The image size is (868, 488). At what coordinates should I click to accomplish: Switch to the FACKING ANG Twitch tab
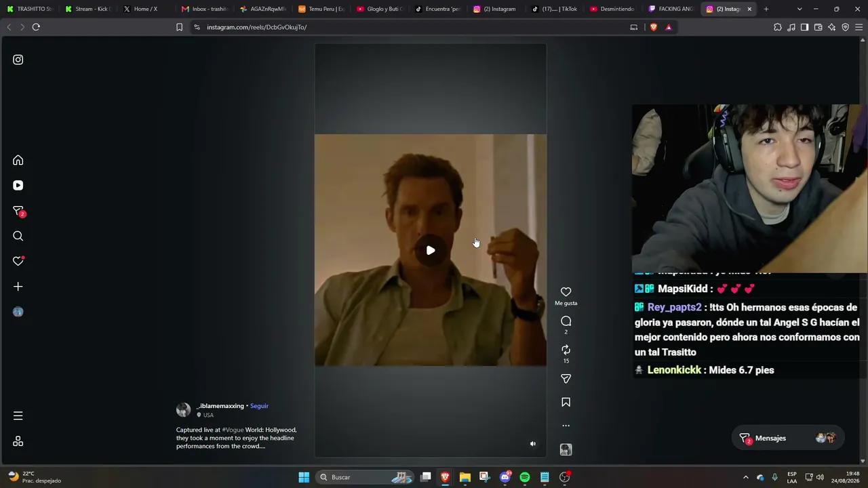click(x=671, y=9)
